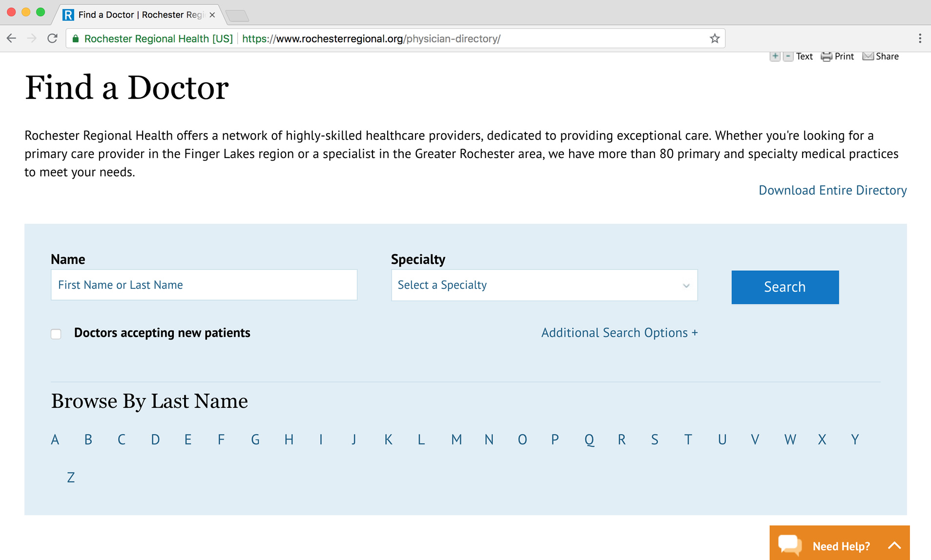The image size is (931, 560).
Task: Open the Chrome three-dot menu
Action: (920, 39)
